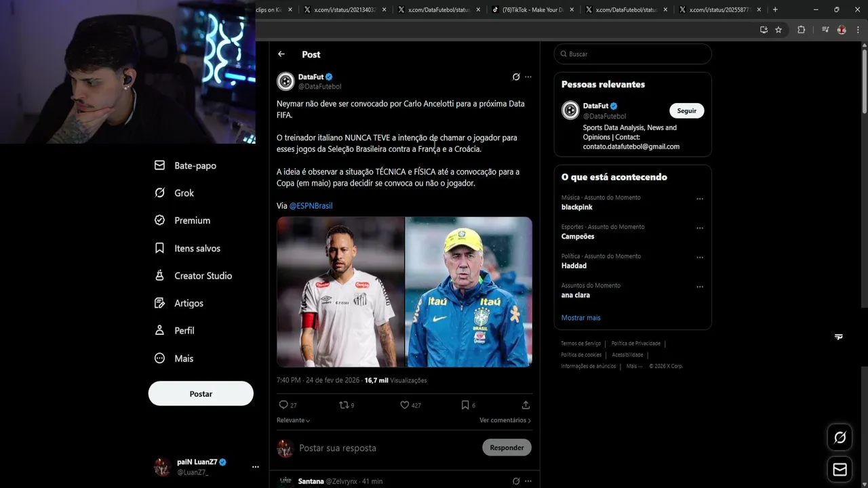
Task: Click Mostrar mais under trends
Action: [x=580, y=318]
